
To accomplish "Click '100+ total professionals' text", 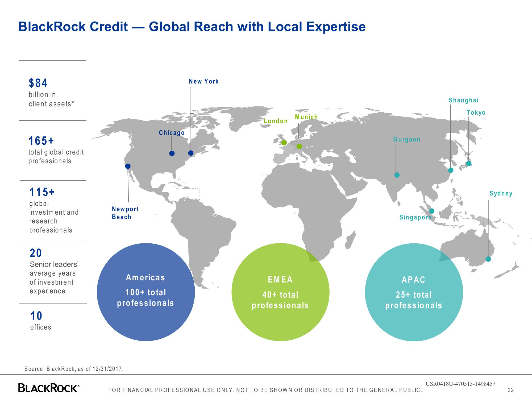I will click(146, 298).
